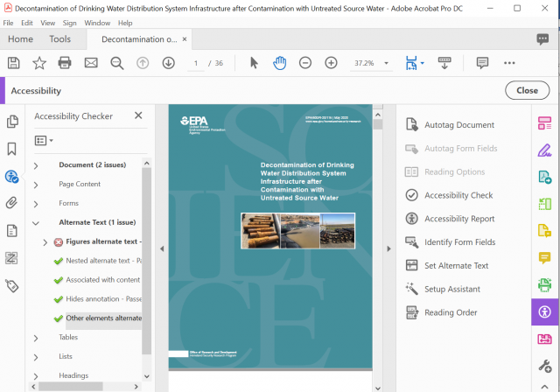Expand the Tables category
The image size is (560, 392).
pos(36,338)
